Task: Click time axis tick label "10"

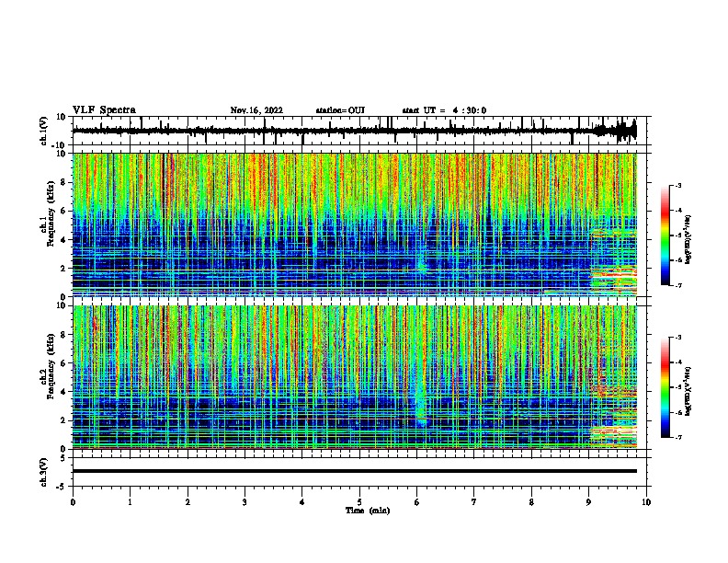Action: [x=646, y=502]
